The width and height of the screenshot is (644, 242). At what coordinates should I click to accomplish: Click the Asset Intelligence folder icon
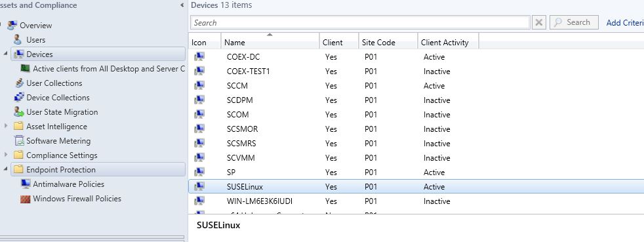point(18,126)
